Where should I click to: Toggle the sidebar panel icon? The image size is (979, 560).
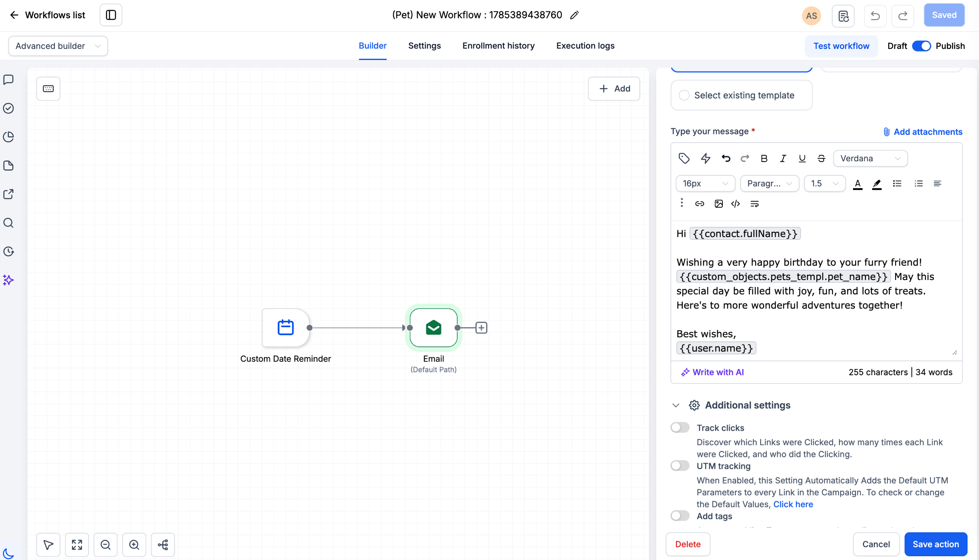(111, 15)
